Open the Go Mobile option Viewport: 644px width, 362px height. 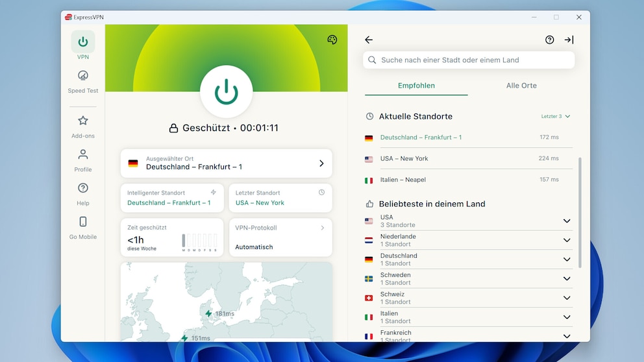[x=83, y=228]
